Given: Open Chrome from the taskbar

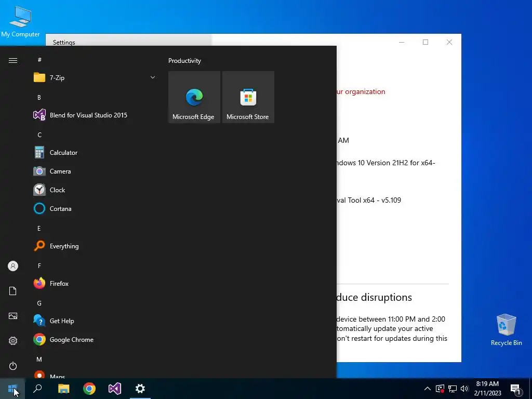Looking at the screenshot, I should 89,389.
